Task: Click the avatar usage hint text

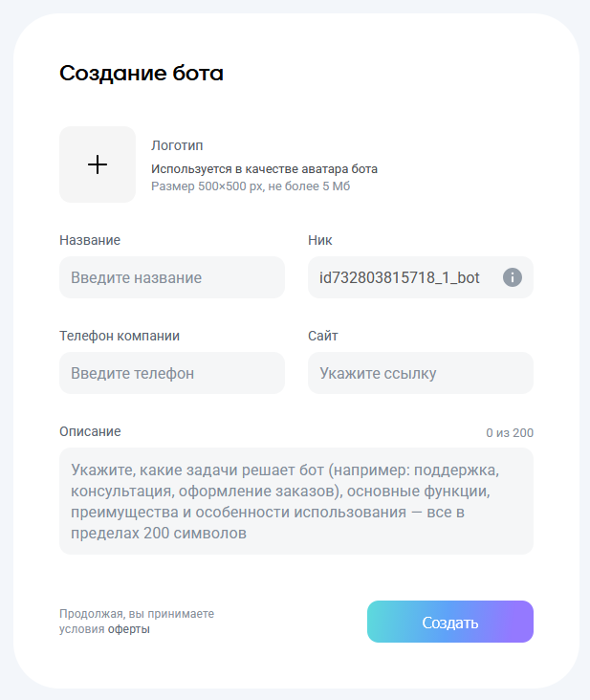Action: pos(264,169)
